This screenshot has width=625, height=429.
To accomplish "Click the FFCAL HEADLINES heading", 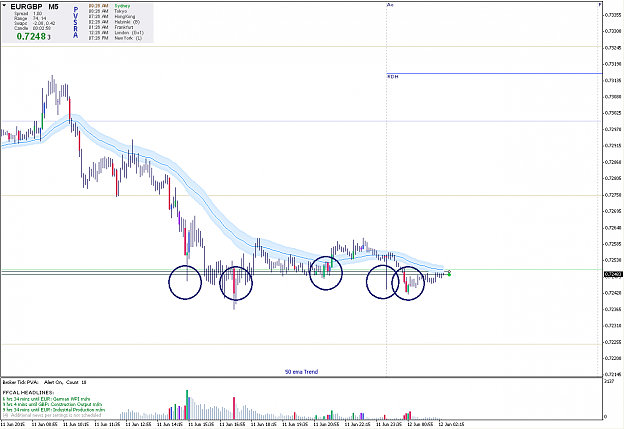I will [x=28, y=392].
